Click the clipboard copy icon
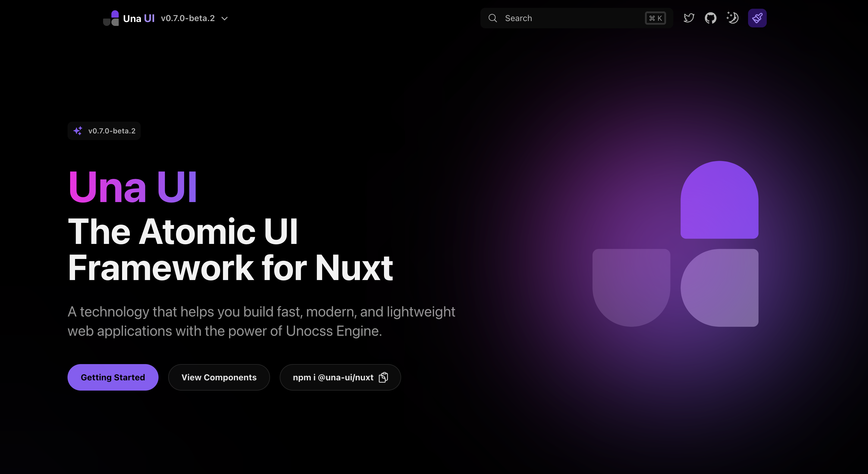Image resolution: width=868 pixels, height=474 pixels. (x=383, y=377)
